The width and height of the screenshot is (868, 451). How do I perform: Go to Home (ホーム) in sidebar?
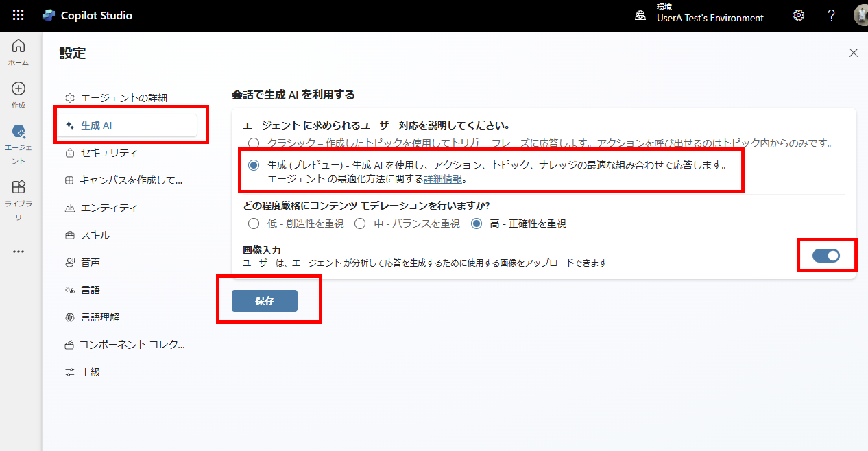(19, 52)
